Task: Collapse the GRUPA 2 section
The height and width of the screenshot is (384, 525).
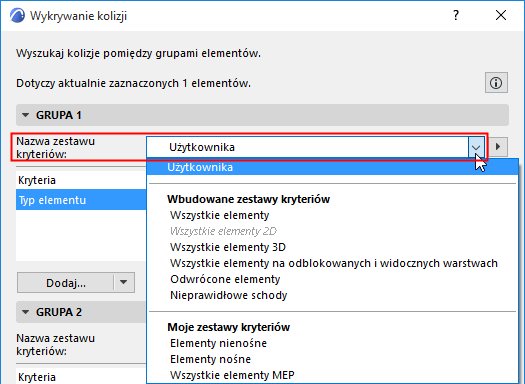Action: [25, 312]
